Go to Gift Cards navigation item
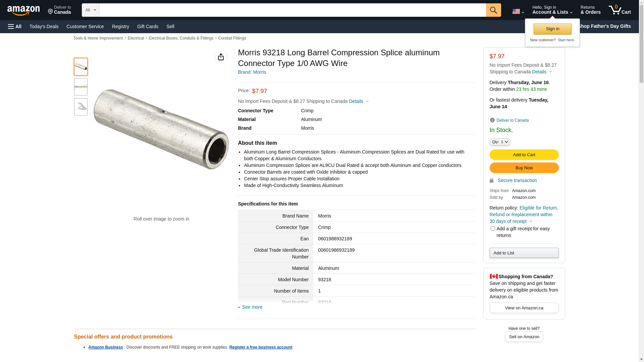 (x=148, y=26)
